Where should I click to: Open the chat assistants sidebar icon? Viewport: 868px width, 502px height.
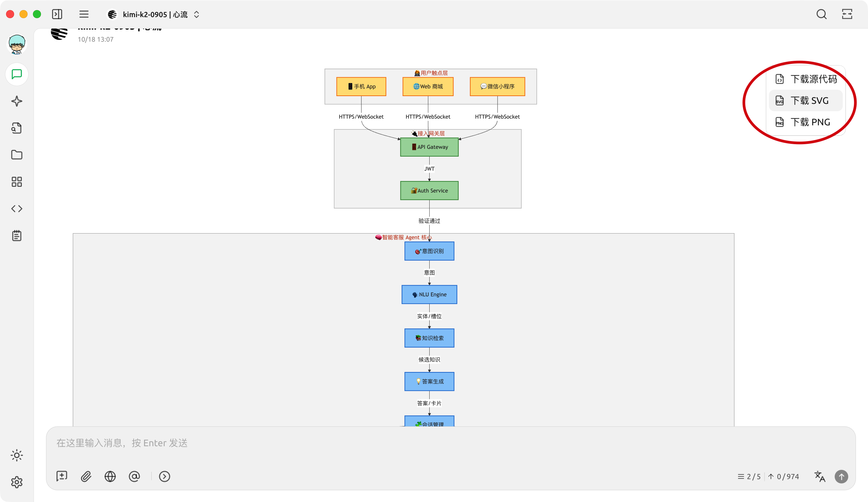(x=17, y=74)
